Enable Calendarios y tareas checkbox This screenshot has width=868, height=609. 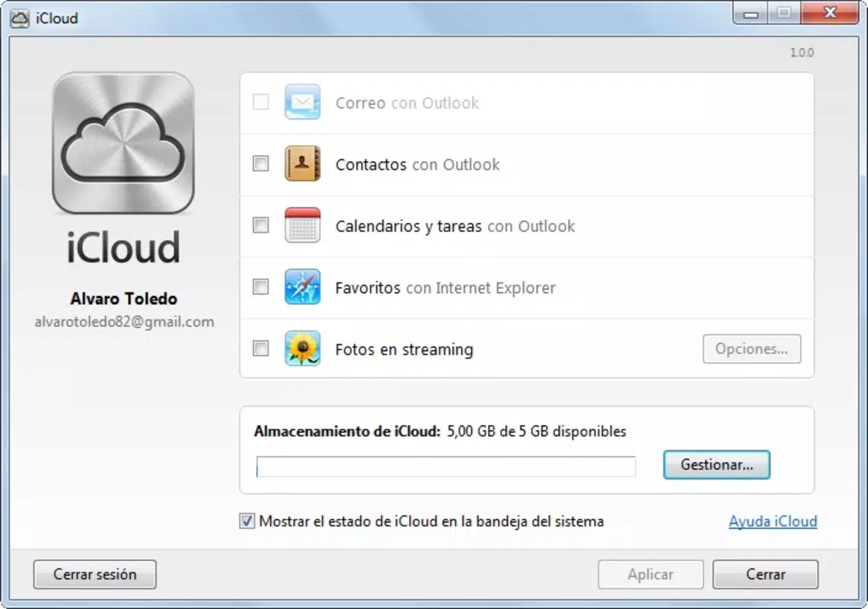click(x=260, y=225)
